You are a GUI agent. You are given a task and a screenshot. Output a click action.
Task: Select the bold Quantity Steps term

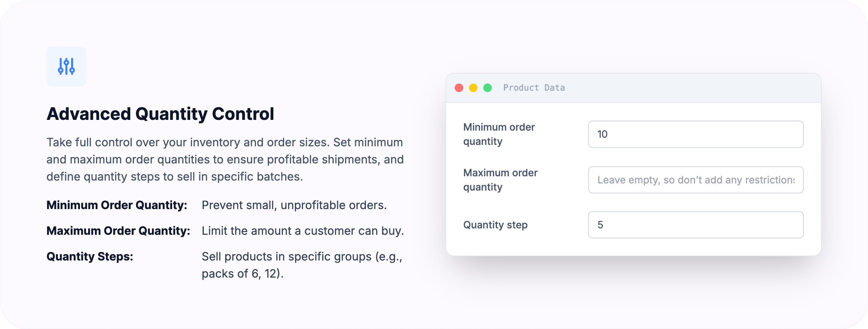pos(90,257)
